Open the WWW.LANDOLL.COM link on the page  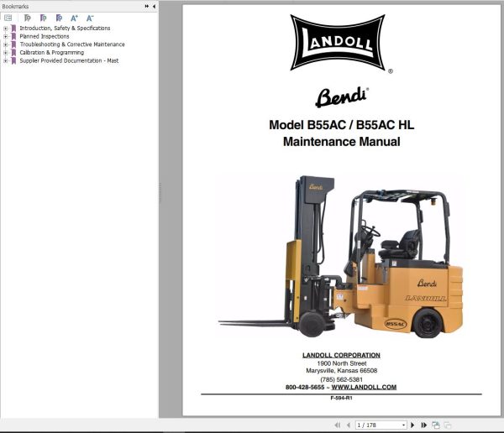364,387
